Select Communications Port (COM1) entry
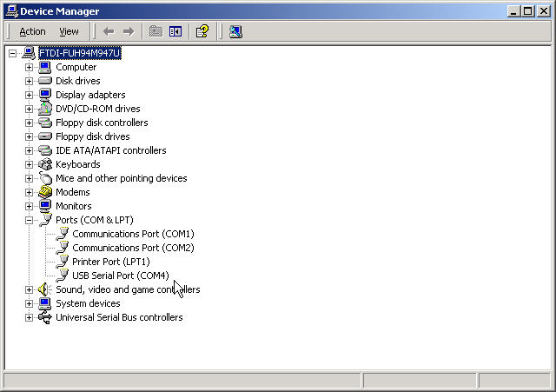Viewport: 556px width, 392px height. pyautogui.click(x=133, y=234)
